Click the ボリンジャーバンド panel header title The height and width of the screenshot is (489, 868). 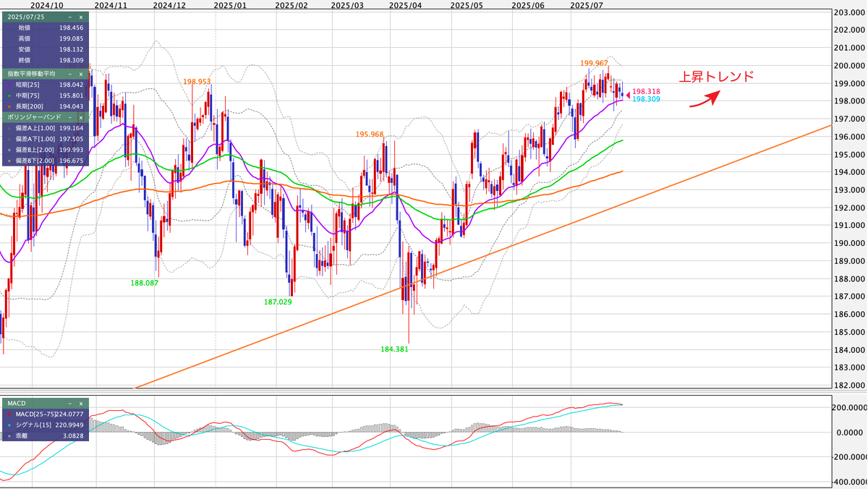pyautogui.click(x=33, y=118)
